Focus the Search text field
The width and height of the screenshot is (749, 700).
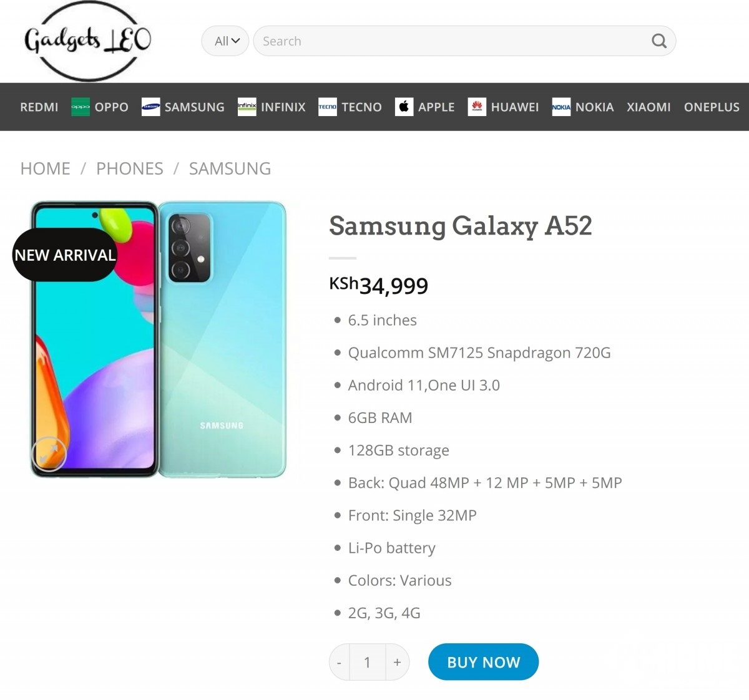coord(449,41)
